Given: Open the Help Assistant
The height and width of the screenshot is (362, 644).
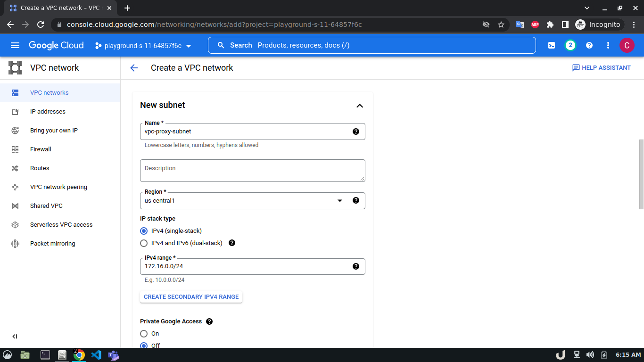Looking at the screenshot, I should point(601,68).
